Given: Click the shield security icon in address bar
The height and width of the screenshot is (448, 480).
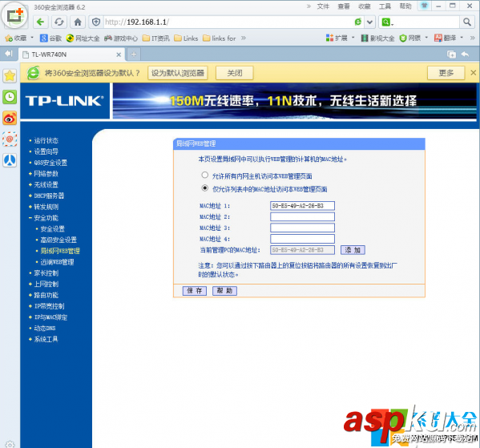Looking at the screenshot, I should pyautogui.click(x=96, y=22).
